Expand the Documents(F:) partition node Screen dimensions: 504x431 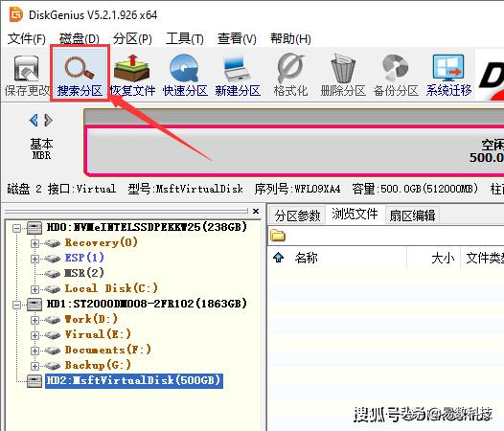coord(34,351)
